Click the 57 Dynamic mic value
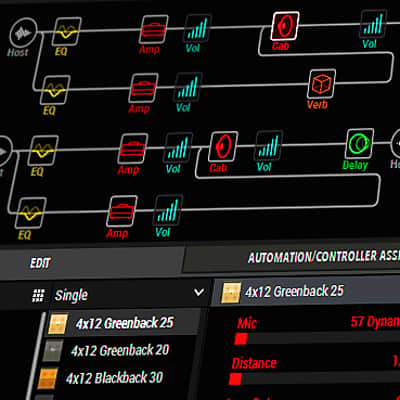 (375, 322)
